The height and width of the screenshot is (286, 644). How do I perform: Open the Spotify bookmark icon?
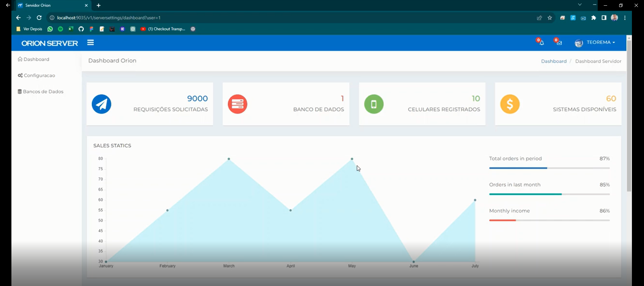point(60,29)
